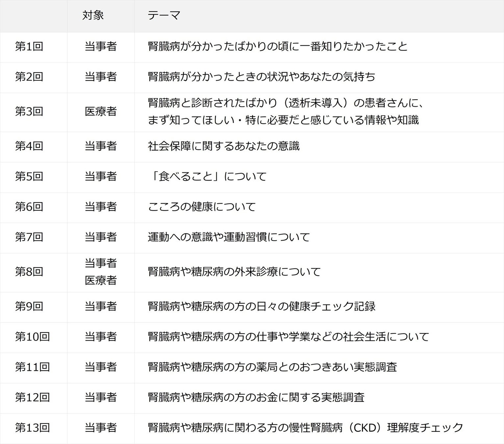Click 当事者 in the 第12回 row
504x444 pixels.
click(x=101, y=397)
